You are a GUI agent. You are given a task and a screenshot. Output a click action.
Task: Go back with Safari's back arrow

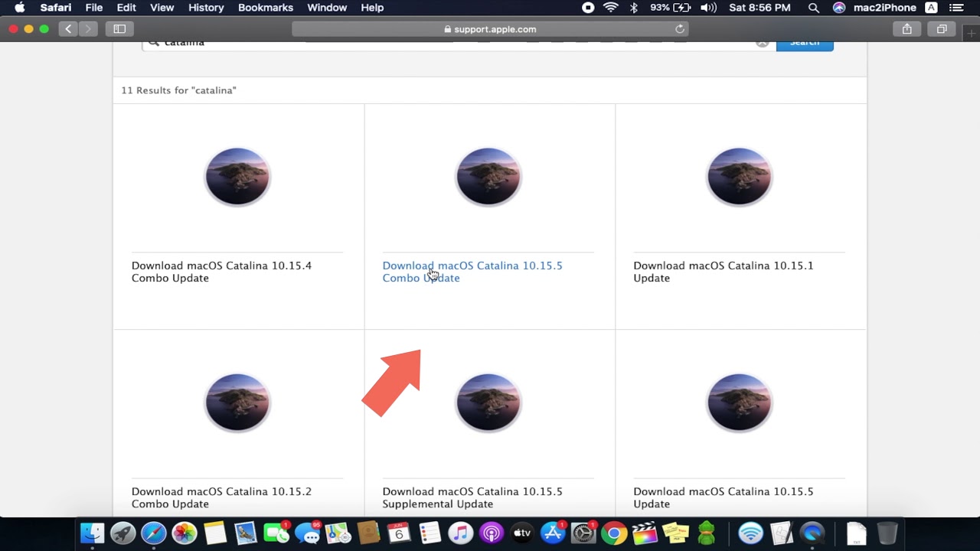68,29
